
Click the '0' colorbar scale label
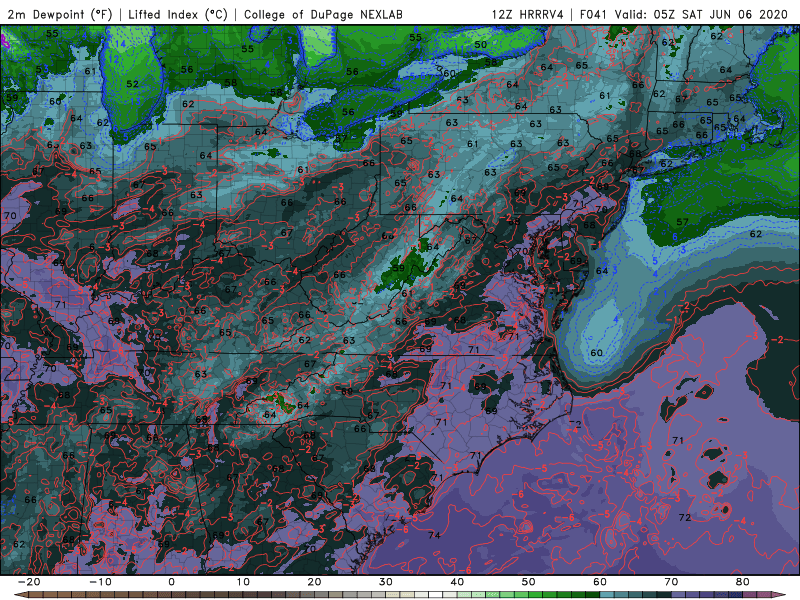(x=171, y=582)
